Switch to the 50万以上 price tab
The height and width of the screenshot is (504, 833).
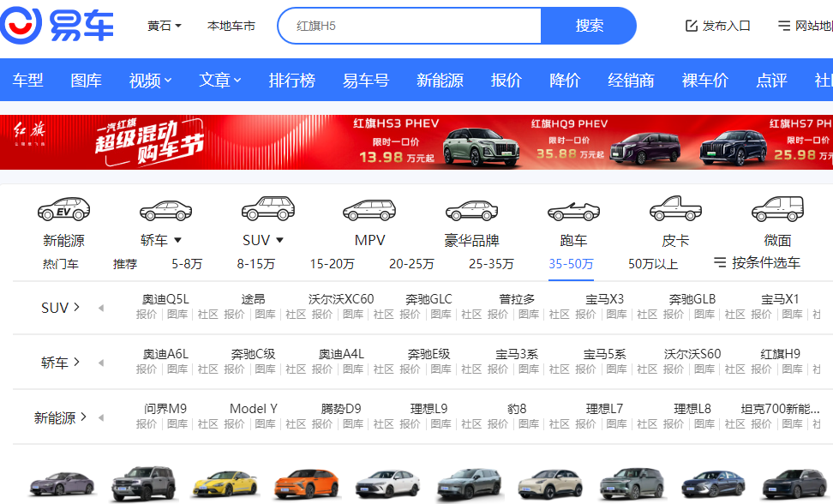click(x=653, y=264)
